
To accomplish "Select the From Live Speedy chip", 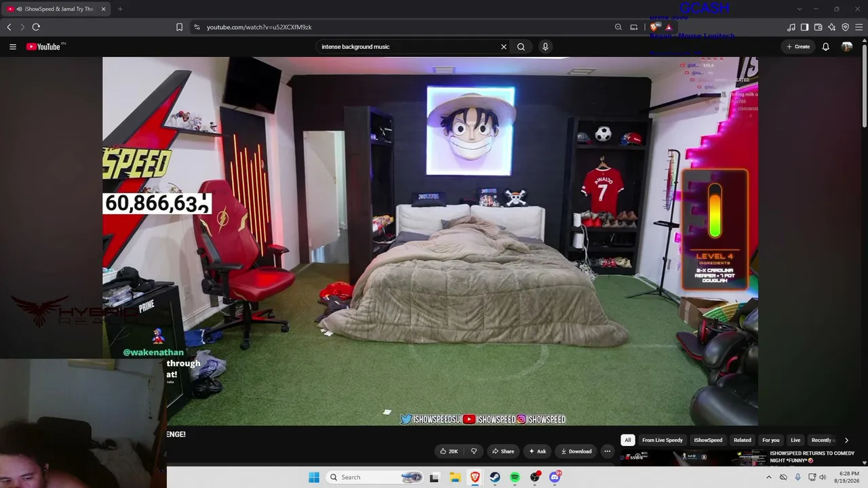I will point(663,440).
